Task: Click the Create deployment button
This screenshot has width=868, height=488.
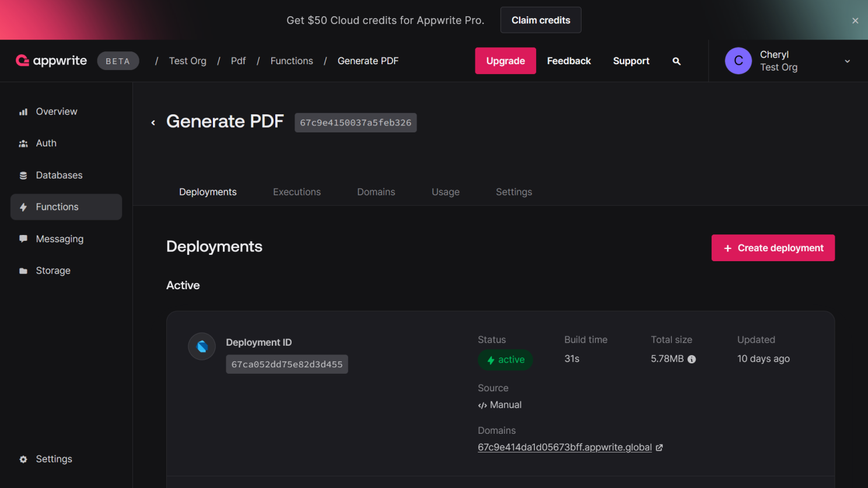Action: 772,248
